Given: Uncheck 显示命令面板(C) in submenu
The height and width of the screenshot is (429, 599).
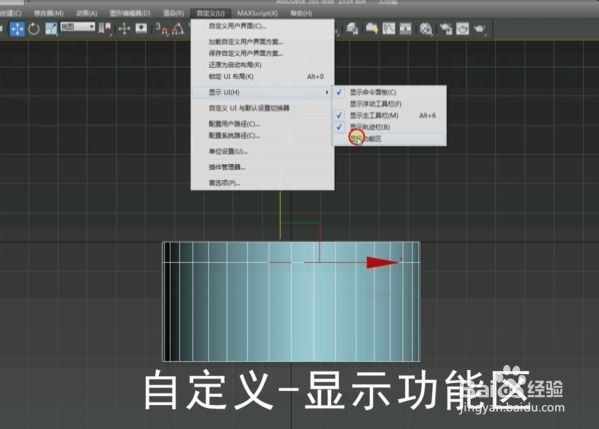Looking at the screenshot, I should (389, 92).
